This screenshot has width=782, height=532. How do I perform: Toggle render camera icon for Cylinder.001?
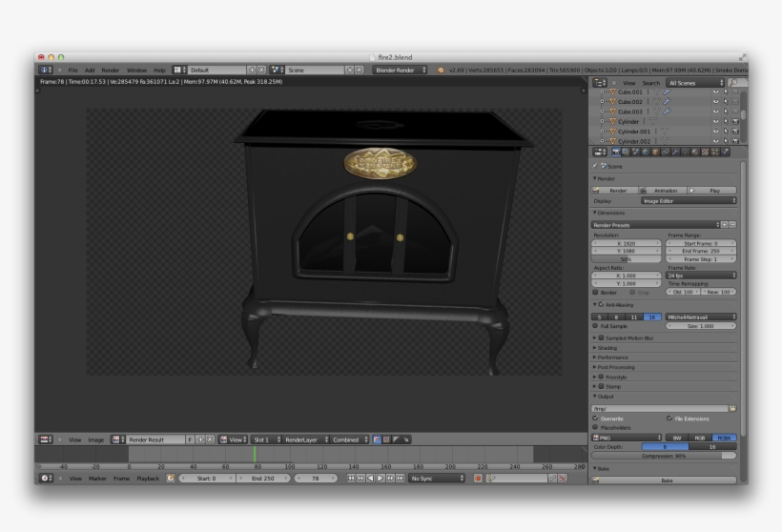[735, 132]
